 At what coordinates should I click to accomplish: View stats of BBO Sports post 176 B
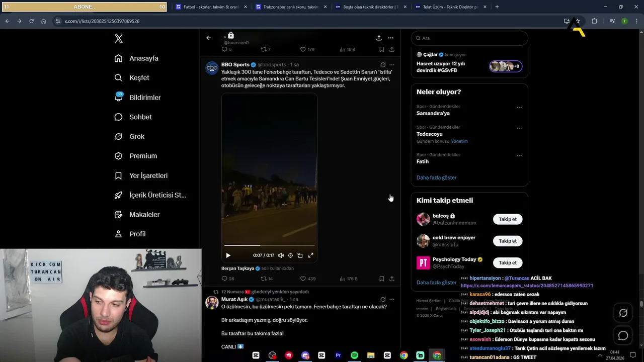[x=348, y=279]
